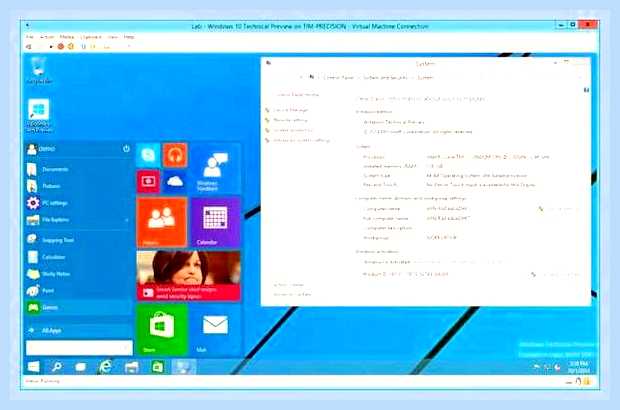The width and height of the screenshot is (620, 410).
Task: Click the red Shut Down toolbar icon
Action: pos(60,47)
